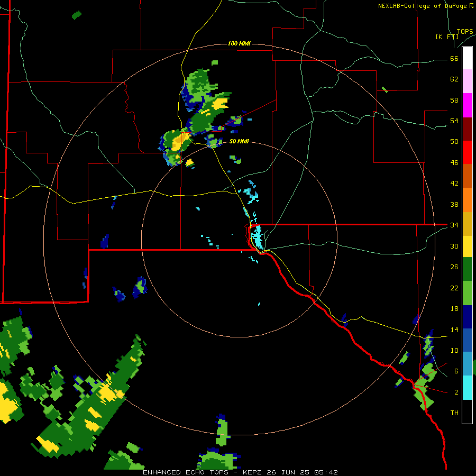
Task: Click the 46 legend value
Action: 454,163
